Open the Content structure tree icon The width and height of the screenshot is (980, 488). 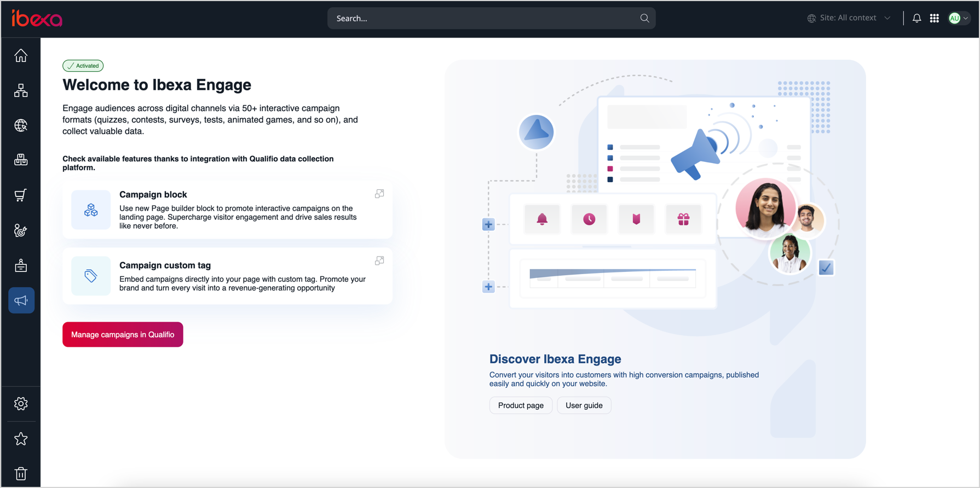[21, 90]
